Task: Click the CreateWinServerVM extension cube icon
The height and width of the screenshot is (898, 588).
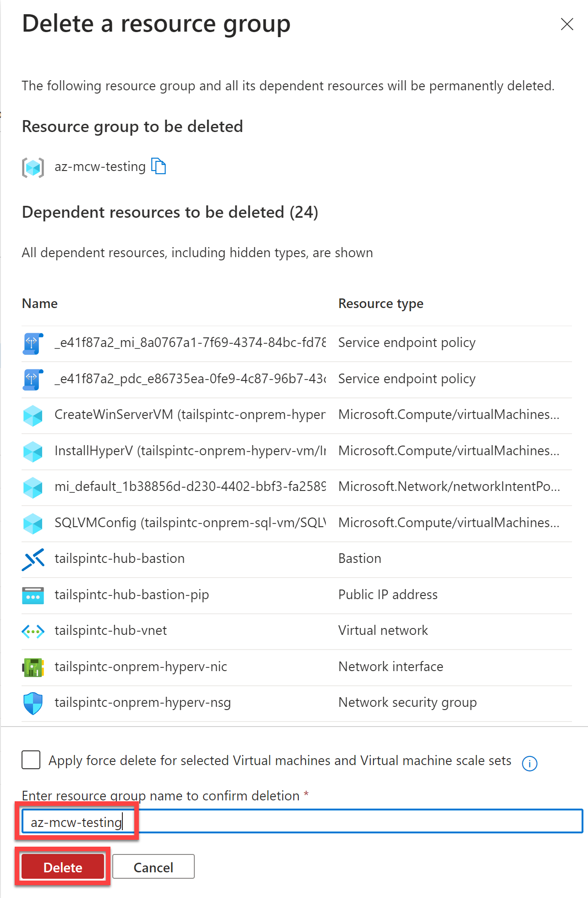Action: 33,415
